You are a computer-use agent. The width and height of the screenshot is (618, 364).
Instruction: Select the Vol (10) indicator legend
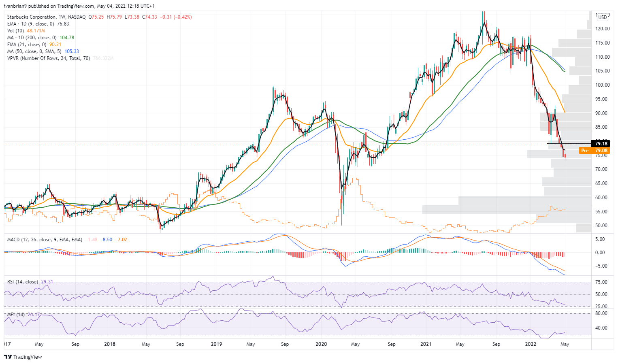coord(16,31)
